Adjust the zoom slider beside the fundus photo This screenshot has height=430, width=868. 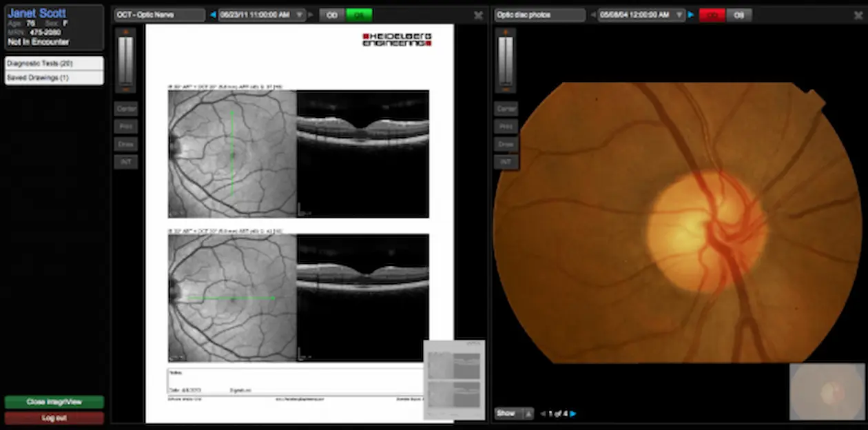[506, 59]
